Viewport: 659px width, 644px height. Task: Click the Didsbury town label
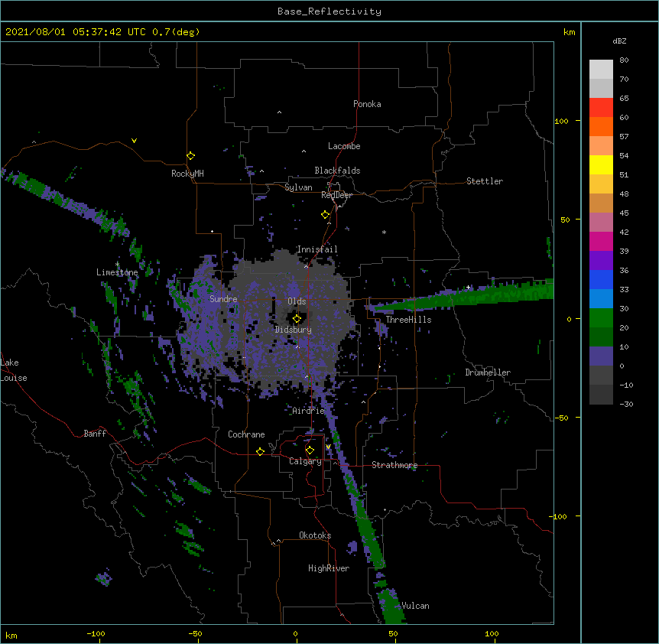point(293,330)
